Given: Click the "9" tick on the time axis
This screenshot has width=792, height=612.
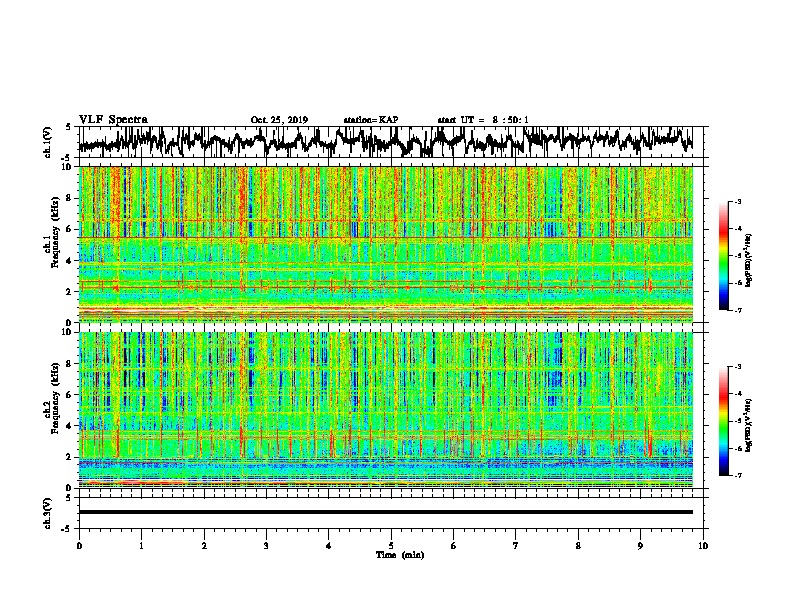Looking at the screenshot, I should click(640, 546).
